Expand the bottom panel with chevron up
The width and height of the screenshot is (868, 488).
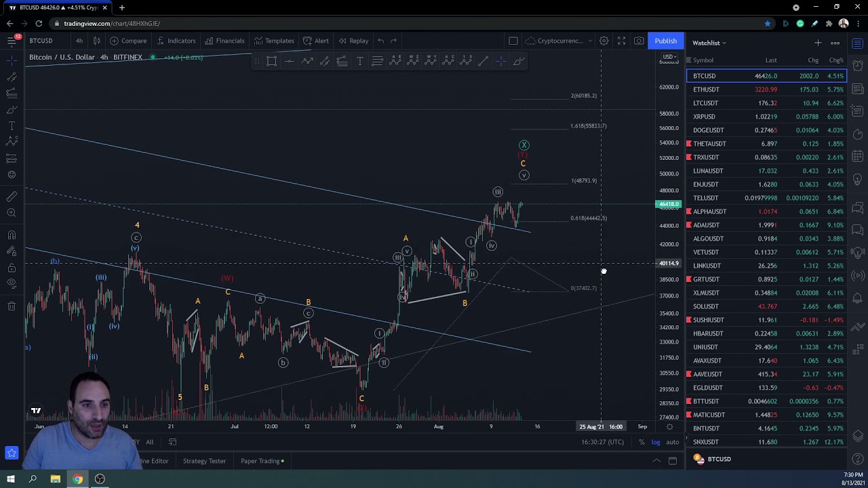[x=656, y=461]
